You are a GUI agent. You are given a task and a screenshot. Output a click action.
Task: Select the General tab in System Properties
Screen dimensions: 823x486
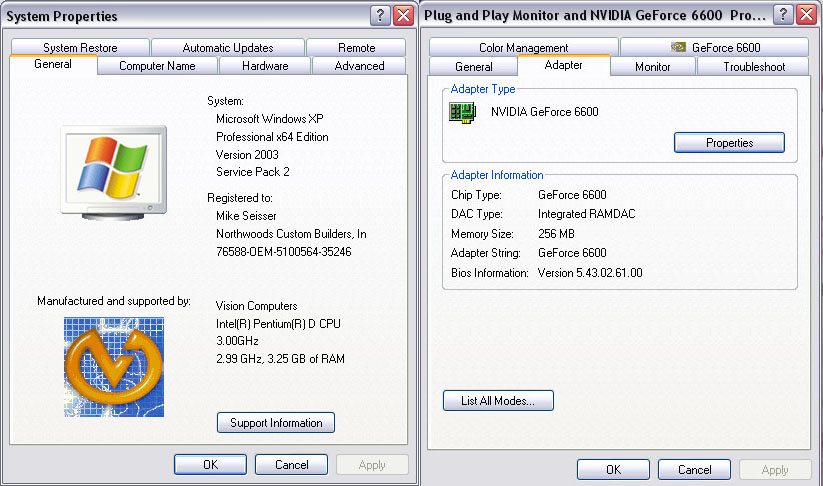pos(53,65)
